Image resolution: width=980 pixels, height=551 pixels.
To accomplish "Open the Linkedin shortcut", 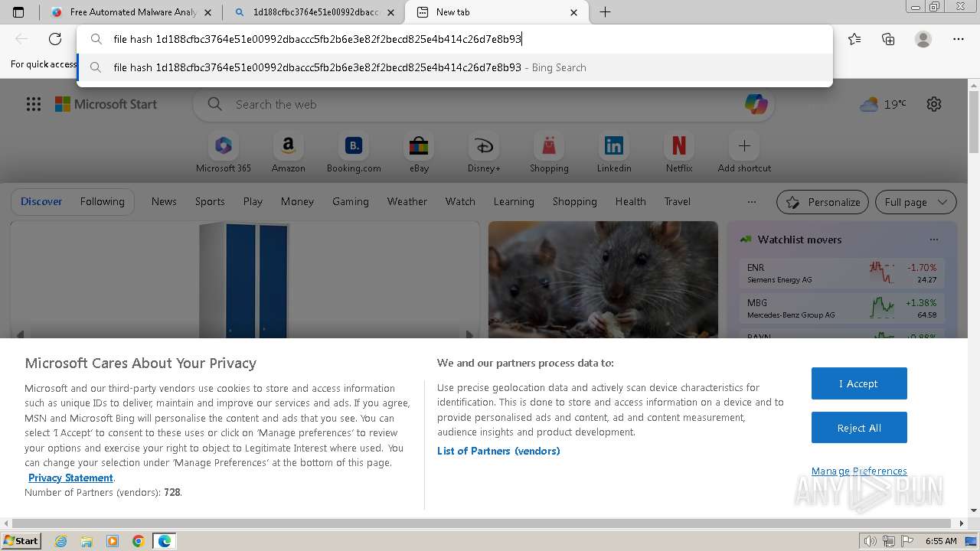I will 614,153.
